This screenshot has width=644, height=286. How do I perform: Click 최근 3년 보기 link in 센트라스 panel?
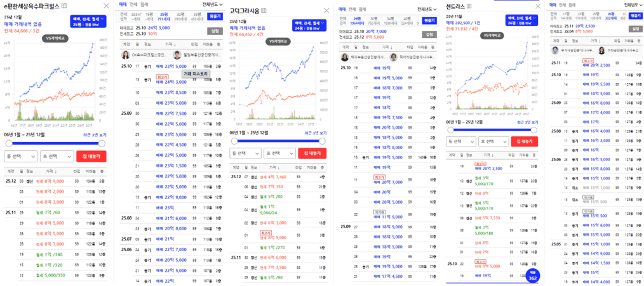coord(527,121)
